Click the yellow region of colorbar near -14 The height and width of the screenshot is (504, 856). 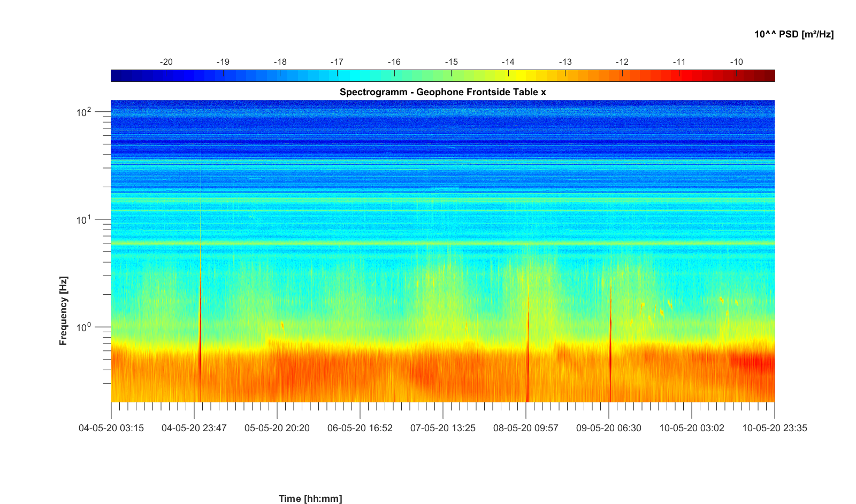508,76
